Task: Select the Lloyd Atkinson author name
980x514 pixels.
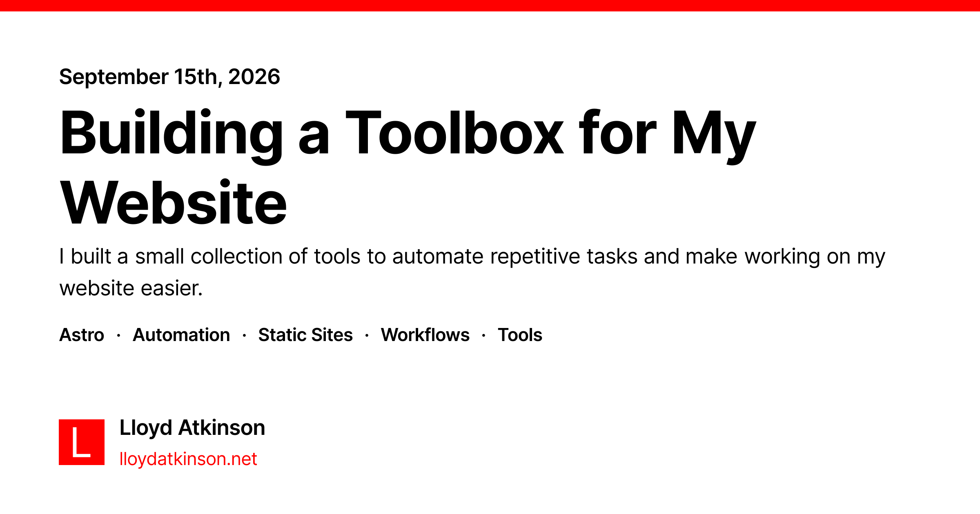Action: (x=192, y=428)
